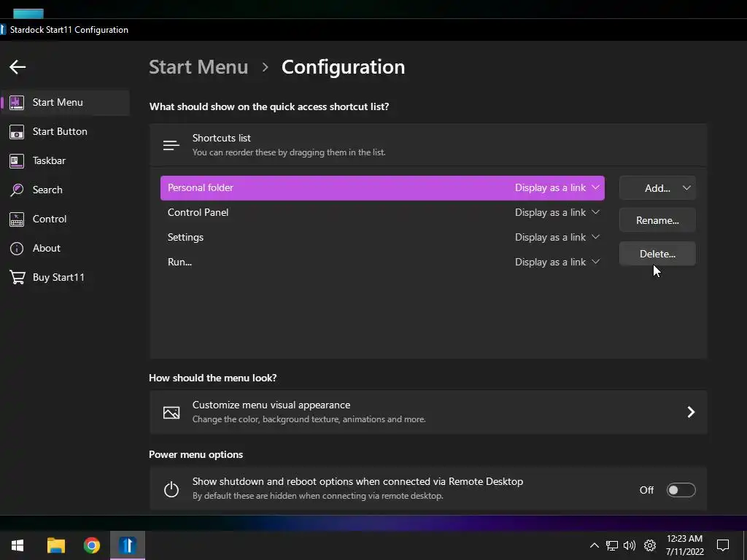Select Search in sidebar
Image resolution: width=747 pixels, height=560 pixels.
pyautogui.click(x=66, y=190)
